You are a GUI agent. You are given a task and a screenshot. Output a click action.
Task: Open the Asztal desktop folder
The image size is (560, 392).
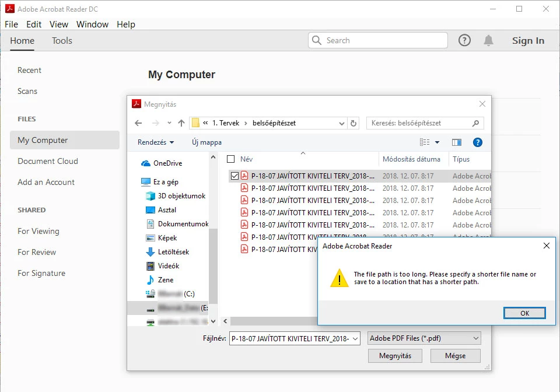pos(161,210)
